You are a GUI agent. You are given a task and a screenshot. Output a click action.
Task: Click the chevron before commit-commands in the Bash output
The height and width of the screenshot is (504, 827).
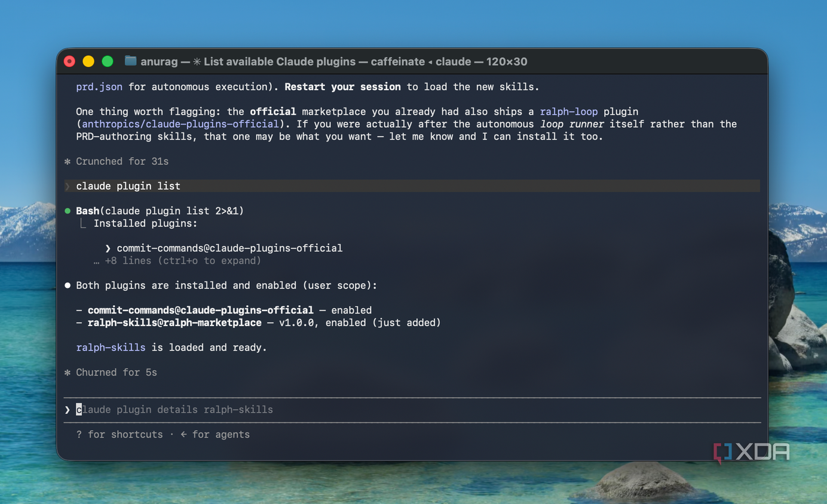[x=108, y=248]
